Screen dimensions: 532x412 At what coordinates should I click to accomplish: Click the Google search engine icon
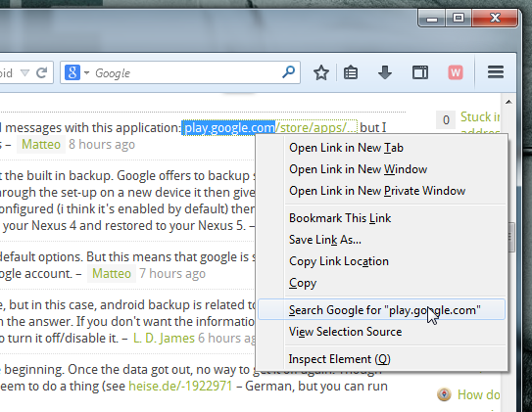click(73, 72)
